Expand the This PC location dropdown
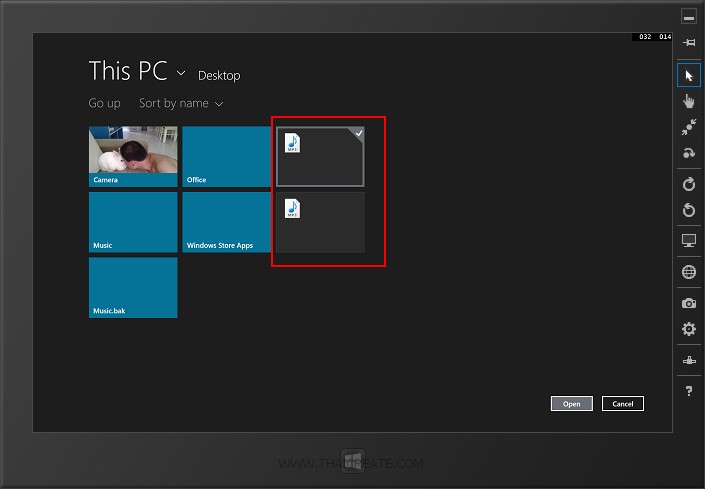Viewport: 705px width, 489px height. [x=181, y=73]
